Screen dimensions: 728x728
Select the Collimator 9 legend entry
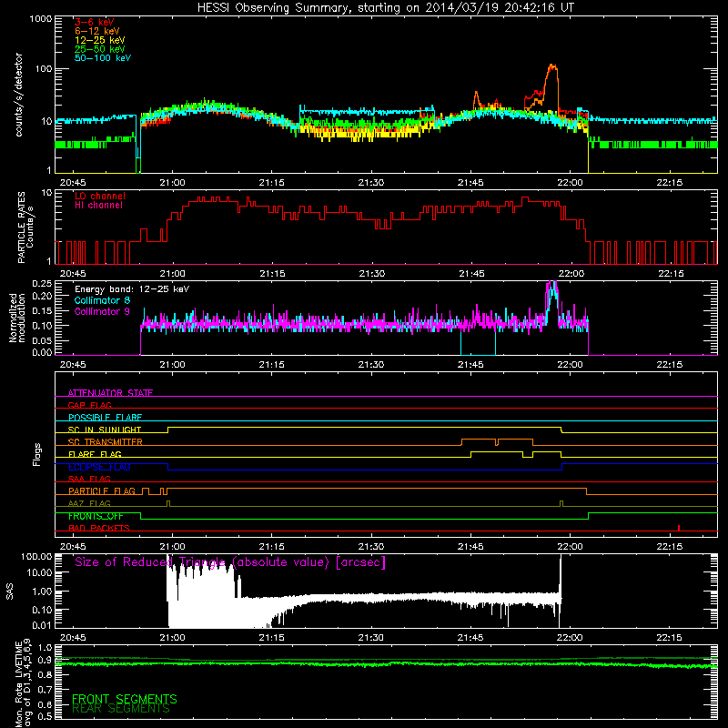[102, 311]
